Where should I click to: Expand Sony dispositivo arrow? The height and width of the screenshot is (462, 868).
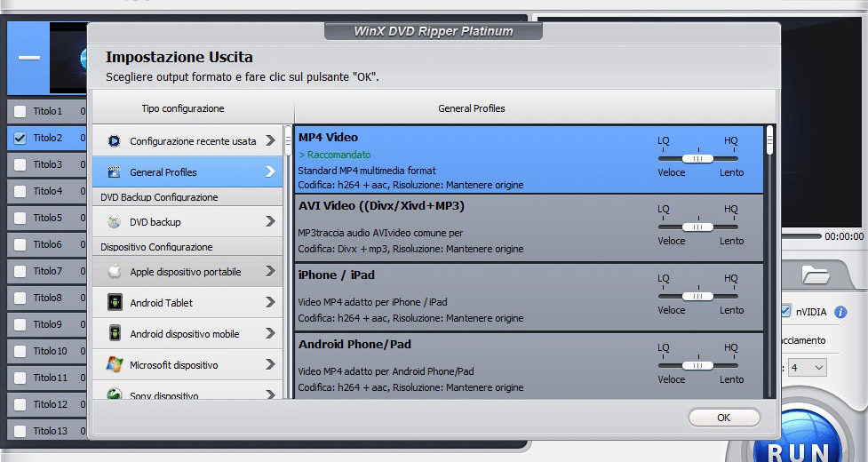pos(270,394)
